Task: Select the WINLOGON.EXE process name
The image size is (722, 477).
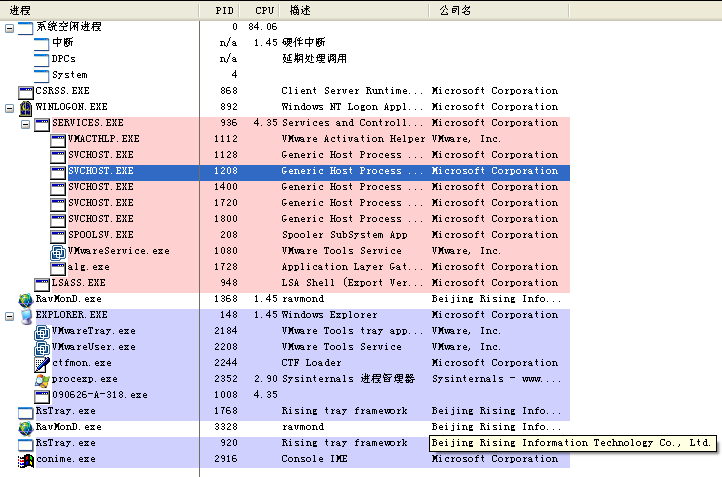Action: point(71,107)
